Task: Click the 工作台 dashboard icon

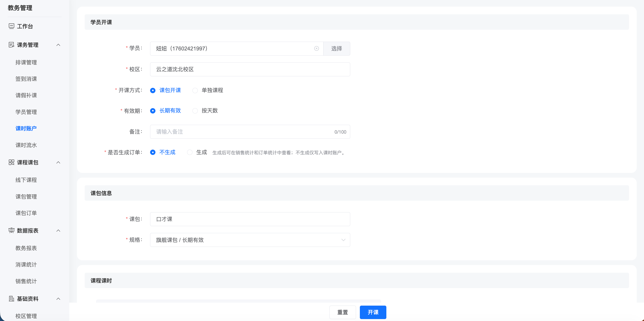Action: 11,26
